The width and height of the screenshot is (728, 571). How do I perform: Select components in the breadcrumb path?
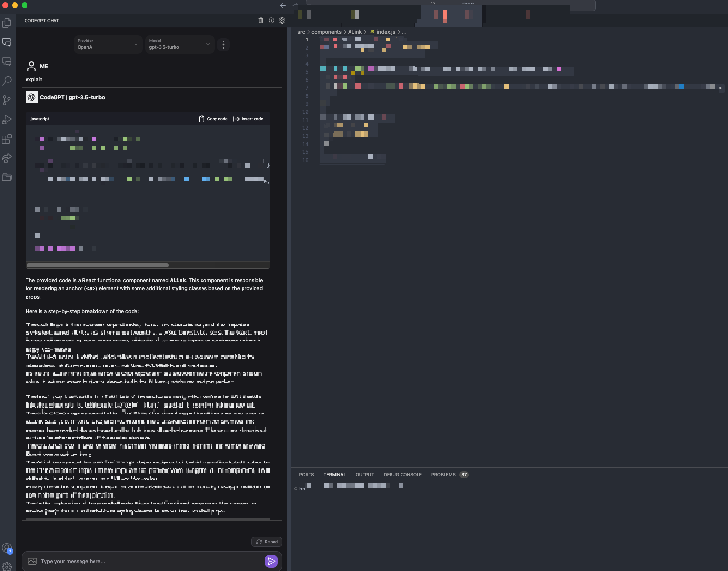[326, 32]
